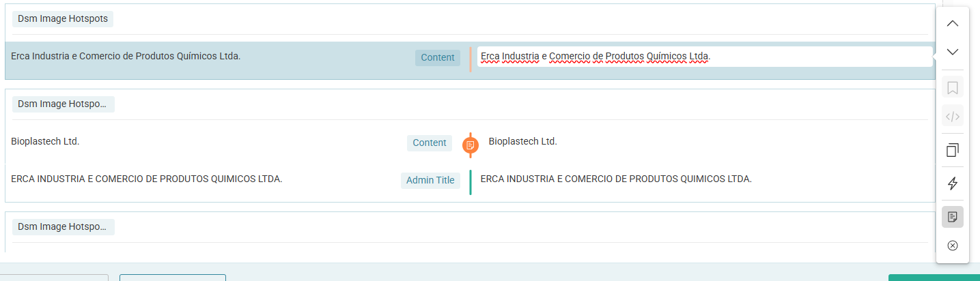This screenshot has width=980, height=281.
Task: Click the lightning bolt icon
Action: click(x=953, y=183)
